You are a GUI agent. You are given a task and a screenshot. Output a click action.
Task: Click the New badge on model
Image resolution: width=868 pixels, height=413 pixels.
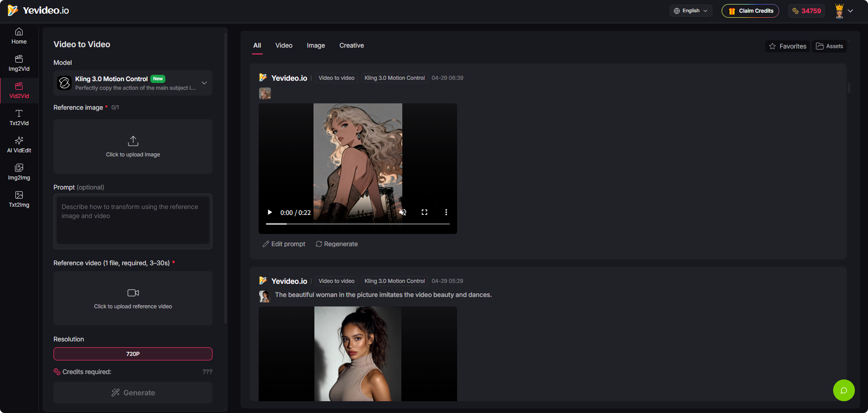[x=158, y=79]
